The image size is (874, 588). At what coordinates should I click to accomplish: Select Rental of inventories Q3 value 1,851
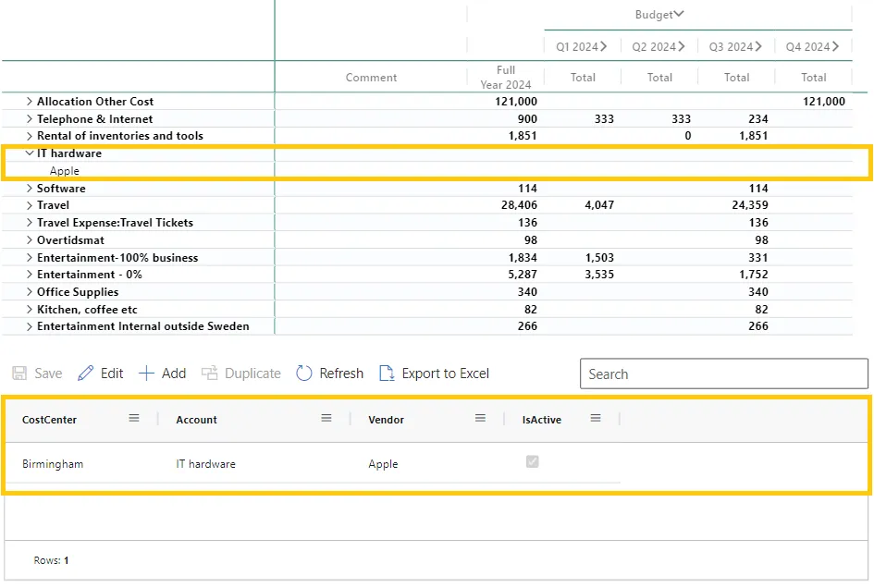tap(754, 135)
